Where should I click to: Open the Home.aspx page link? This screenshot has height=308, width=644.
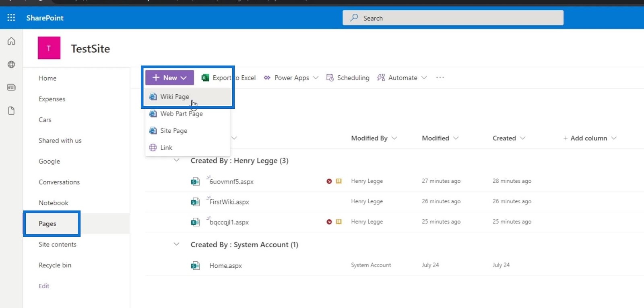pyautogui.click(x=225, y=266)
